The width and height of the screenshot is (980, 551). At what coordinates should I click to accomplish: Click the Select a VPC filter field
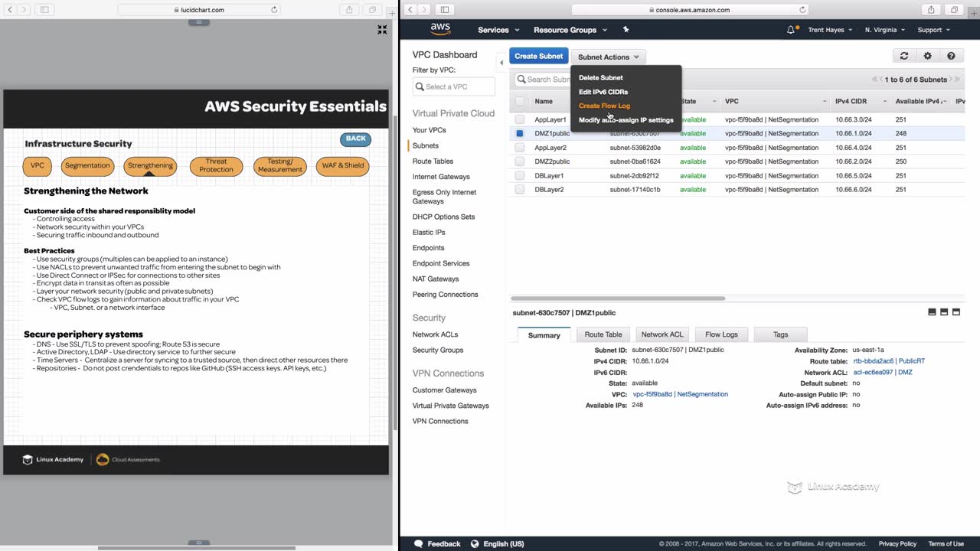tap(454, 86)
